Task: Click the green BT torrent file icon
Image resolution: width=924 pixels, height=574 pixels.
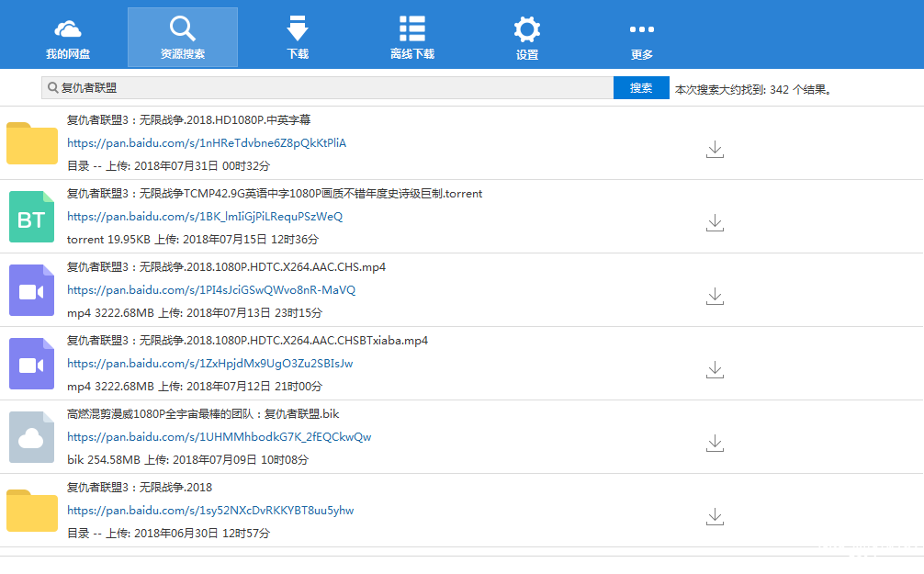Action: tap(32, 217)
